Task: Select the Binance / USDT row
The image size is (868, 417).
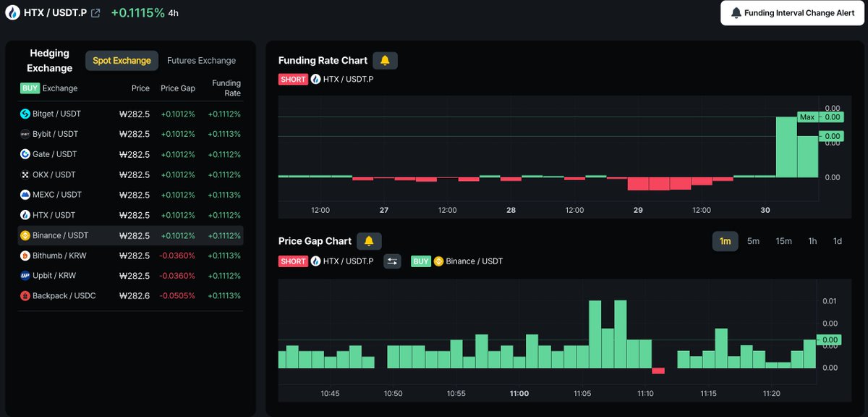Action: [x=130, y=235]
